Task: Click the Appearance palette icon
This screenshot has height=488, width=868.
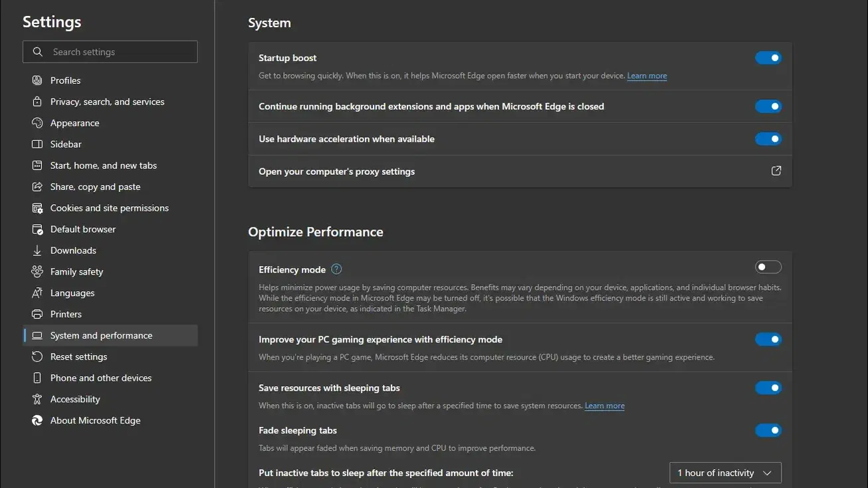Action: pyautogui.click(x=37, y=123)
